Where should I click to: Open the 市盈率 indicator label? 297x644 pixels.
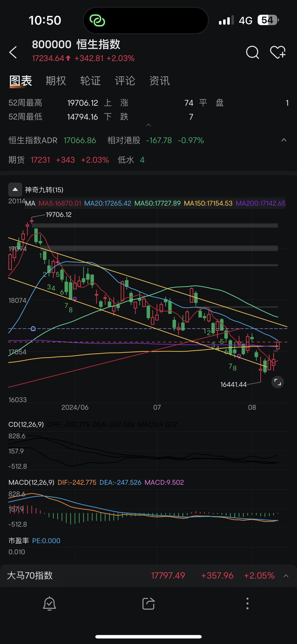click(19, 541)
